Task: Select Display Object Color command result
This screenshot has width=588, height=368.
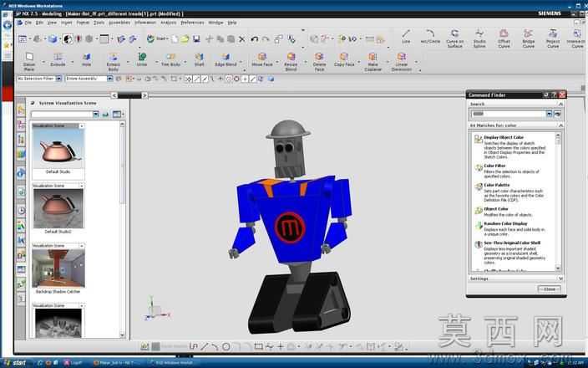Action: [x=511, y=147]
